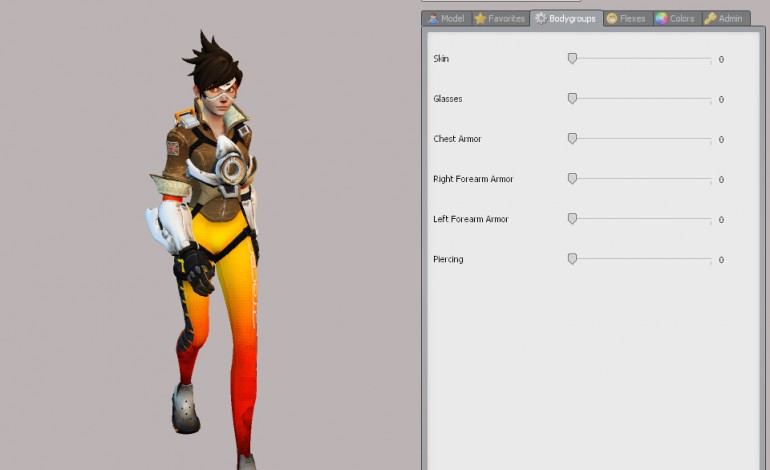Click the Chest Armor label

coord(457,139)
